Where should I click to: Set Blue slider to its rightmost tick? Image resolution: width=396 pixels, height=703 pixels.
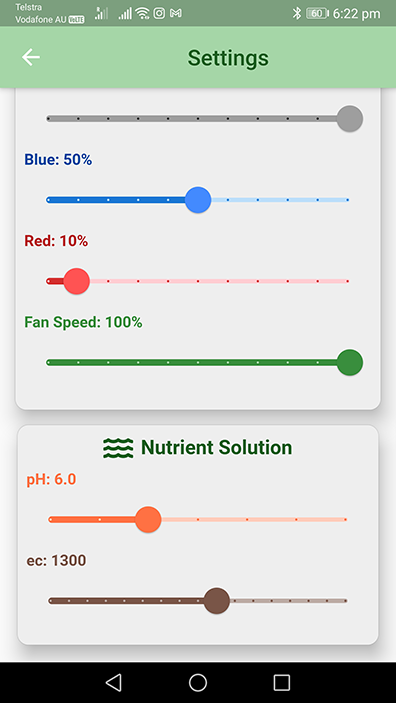click(348, 200)
